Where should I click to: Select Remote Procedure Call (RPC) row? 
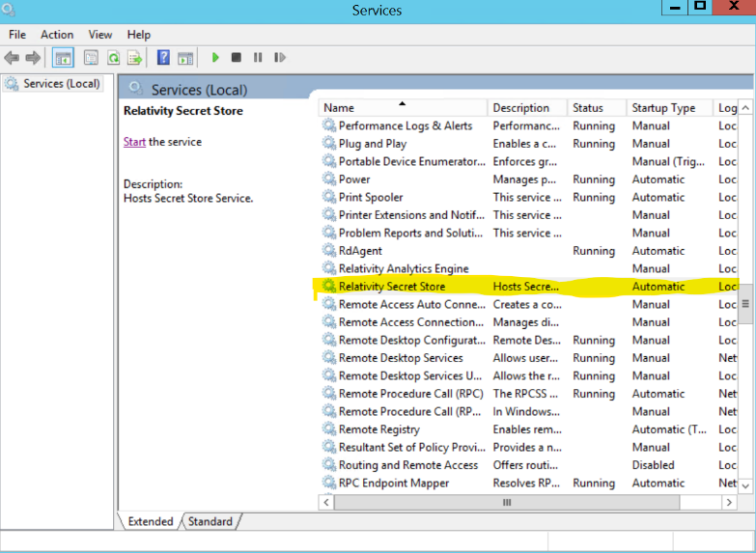point(529,394)
